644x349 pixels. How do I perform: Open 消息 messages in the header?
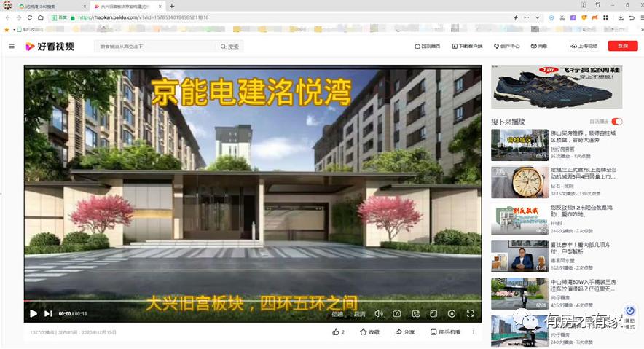[x=539, y=47]
